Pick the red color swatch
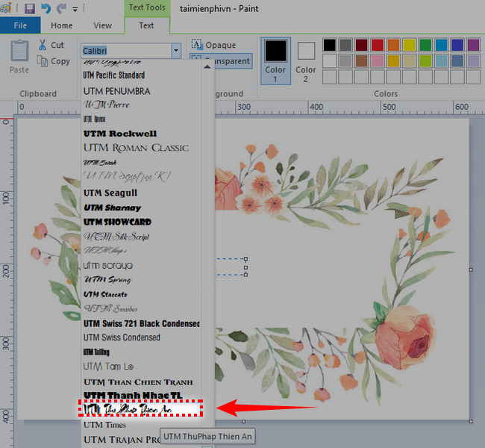Image resolution: width=485 pixels, height=448 pixels. click(x=378, y=45)
